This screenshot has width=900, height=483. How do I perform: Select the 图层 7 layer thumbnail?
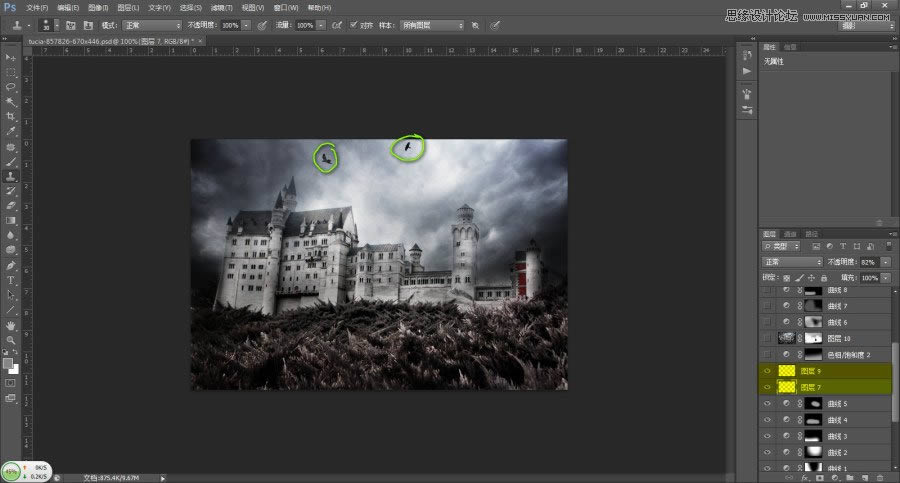click(x=786, y=387)
